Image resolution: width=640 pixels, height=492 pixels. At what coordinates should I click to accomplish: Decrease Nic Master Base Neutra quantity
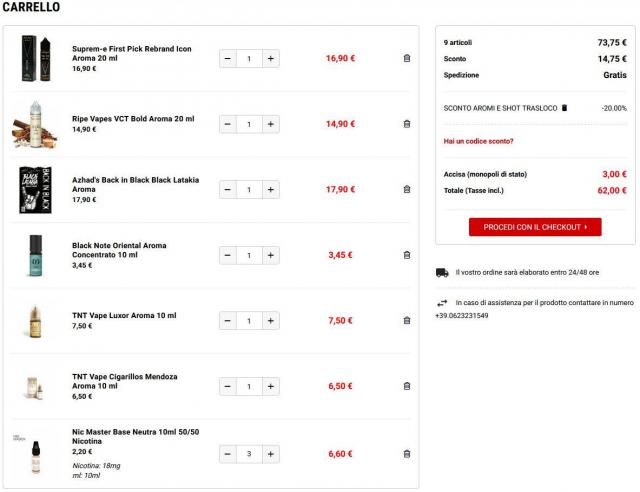tap(228, 454)
